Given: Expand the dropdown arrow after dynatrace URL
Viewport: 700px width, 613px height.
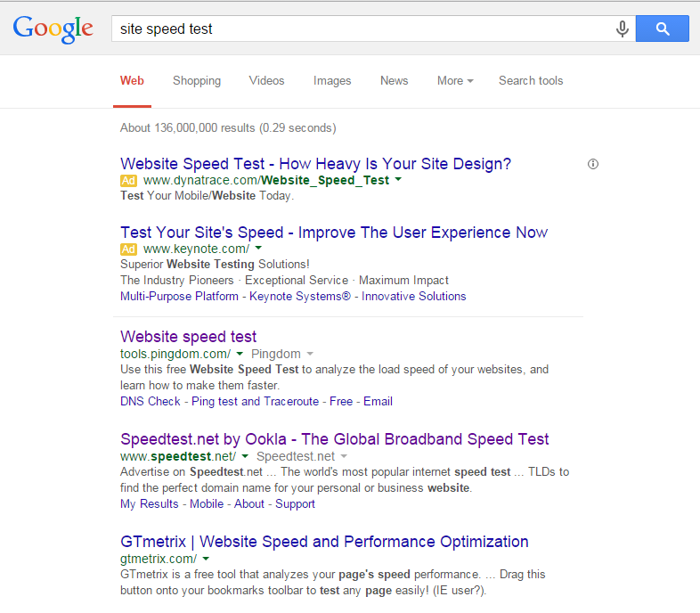Looking at the screenshot, I should (398, 180).
